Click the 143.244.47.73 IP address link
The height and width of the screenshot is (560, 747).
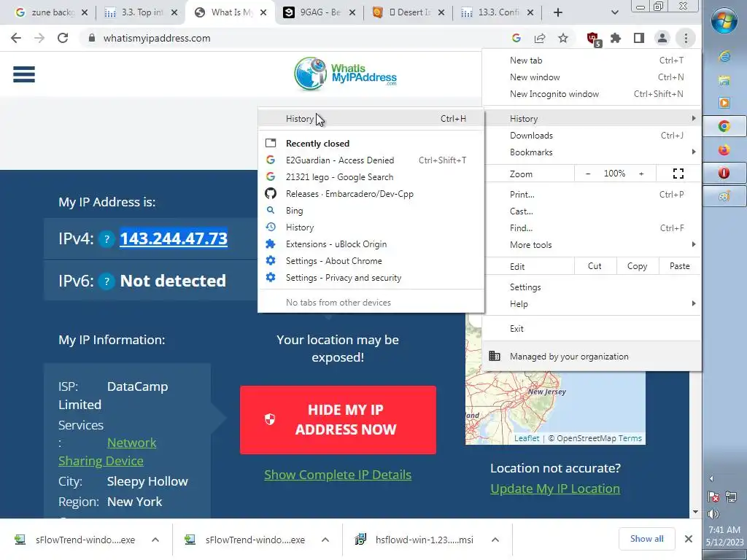tap(174, 238)
